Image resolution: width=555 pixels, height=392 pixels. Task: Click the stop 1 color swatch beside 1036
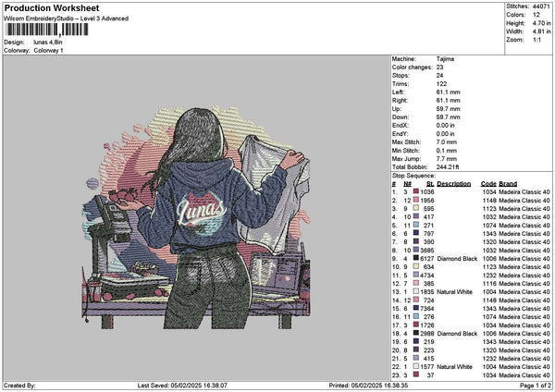pos(416,191)
